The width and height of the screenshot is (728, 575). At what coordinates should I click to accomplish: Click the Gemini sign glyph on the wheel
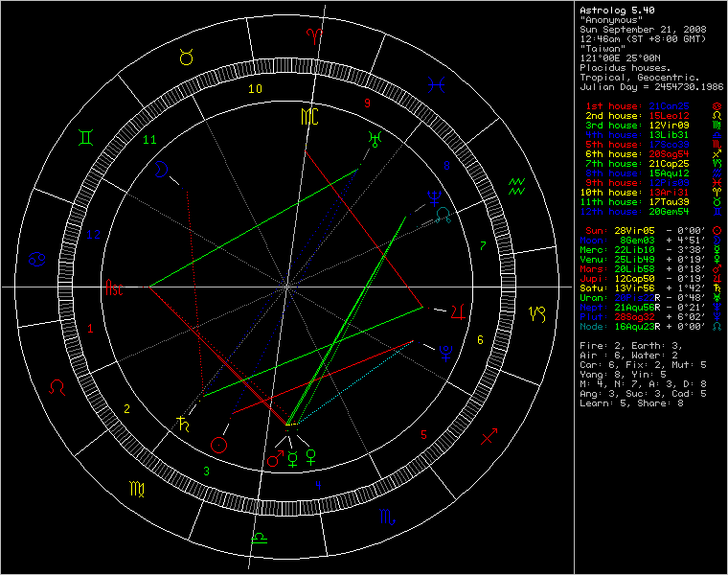click(86, 137)
